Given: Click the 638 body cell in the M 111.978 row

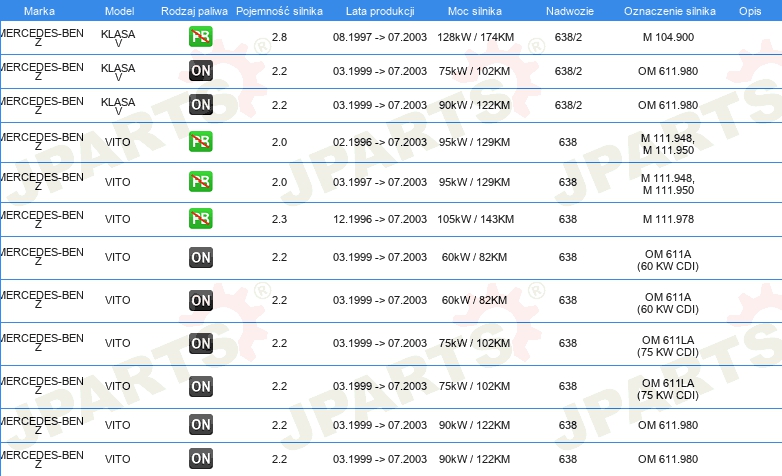Looking at the screenshot, I should coord(568,219).
